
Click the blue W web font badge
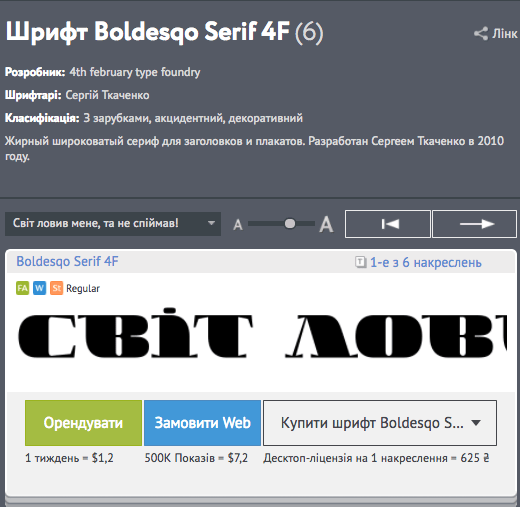tap(39, 288)
